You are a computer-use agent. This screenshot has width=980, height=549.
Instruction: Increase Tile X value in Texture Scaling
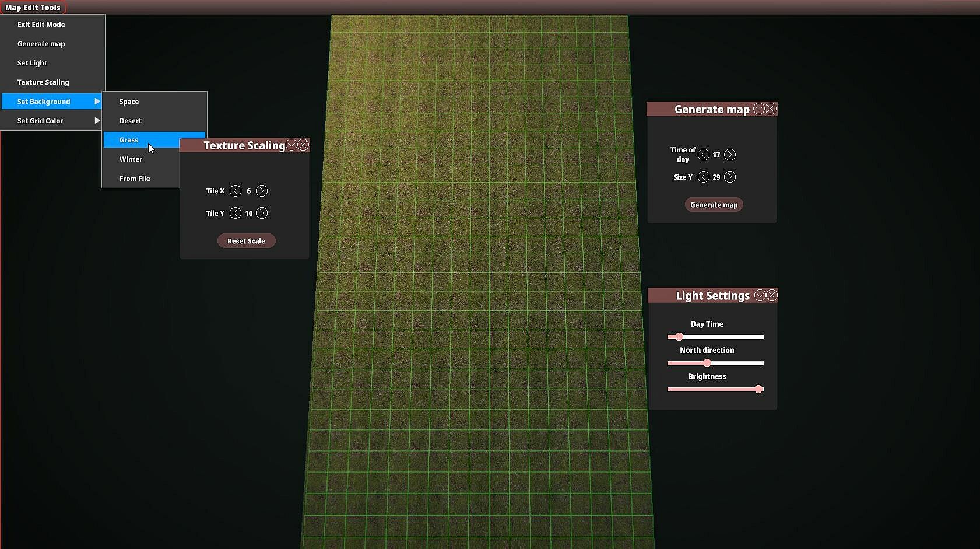tap(262, 191)
